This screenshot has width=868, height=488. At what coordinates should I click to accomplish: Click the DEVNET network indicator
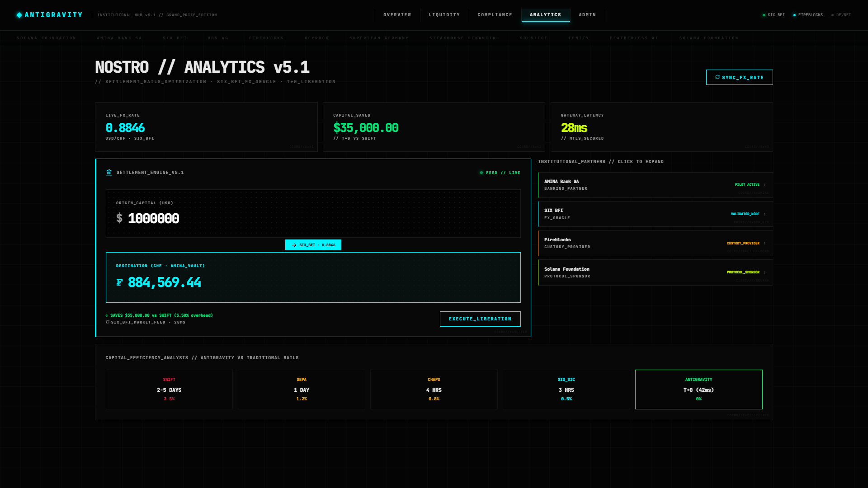pos(841,15)
